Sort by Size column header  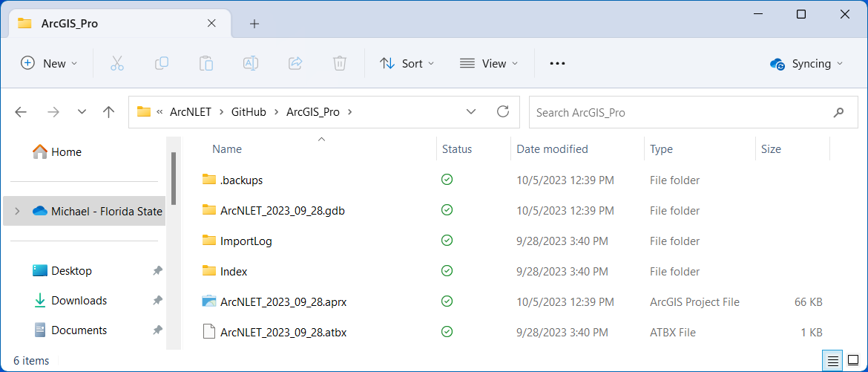click(771, 149)
